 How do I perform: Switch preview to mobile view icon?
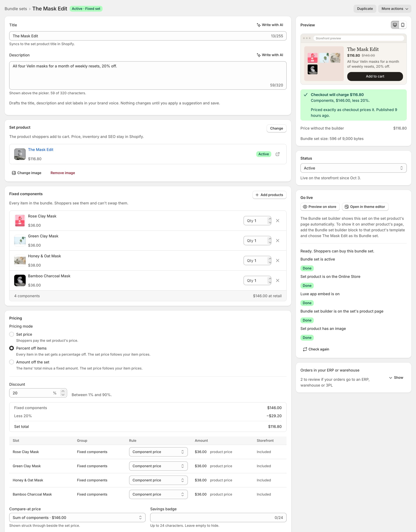[403, 25]
